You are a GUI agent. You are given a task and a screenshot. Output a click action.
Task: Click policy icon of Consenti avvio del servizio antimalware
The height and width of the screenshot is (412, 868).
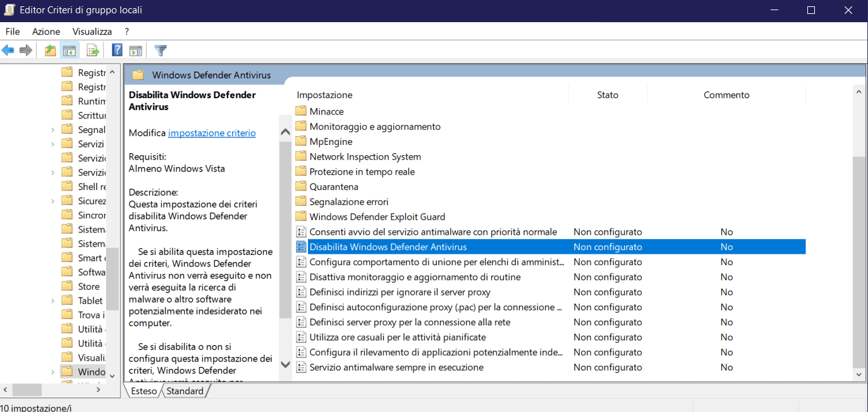point(301,232)
